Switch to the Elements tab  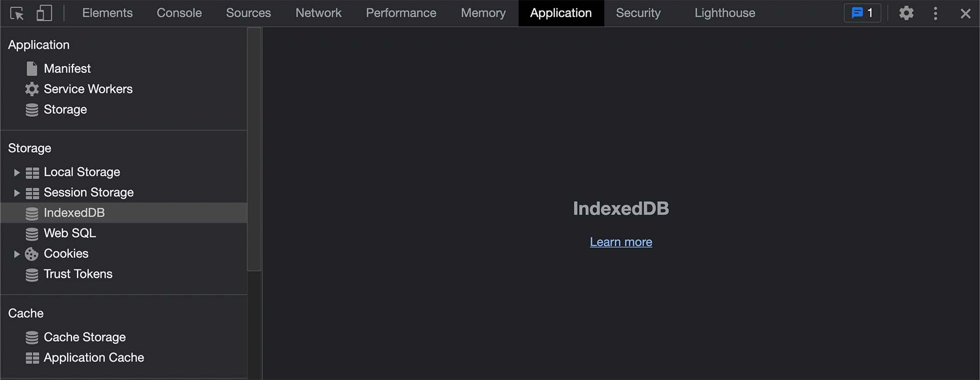(107, 13)
